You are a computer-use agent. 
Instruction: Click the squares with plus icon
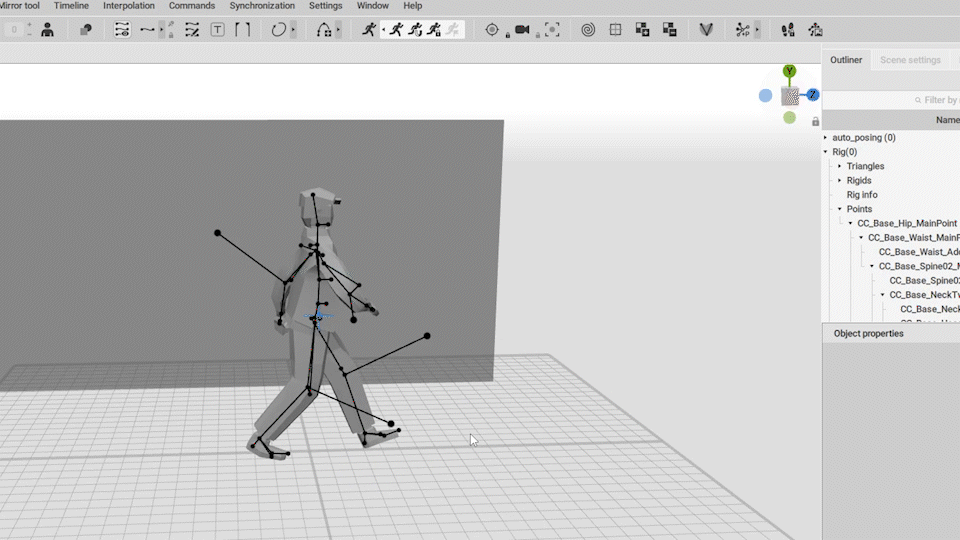point(642,29)
